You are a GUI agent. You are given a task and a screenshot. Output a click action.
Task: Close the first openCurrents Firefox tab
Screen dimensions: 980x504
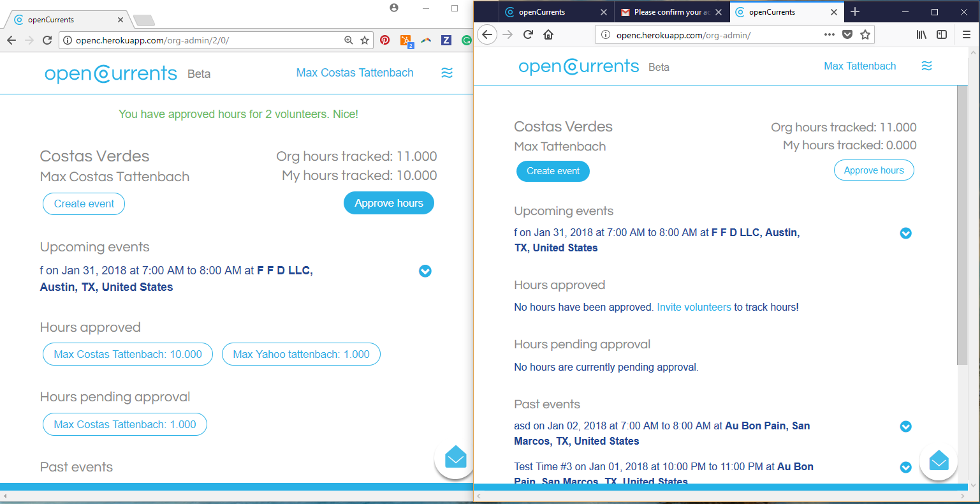[x=604, y=12]
